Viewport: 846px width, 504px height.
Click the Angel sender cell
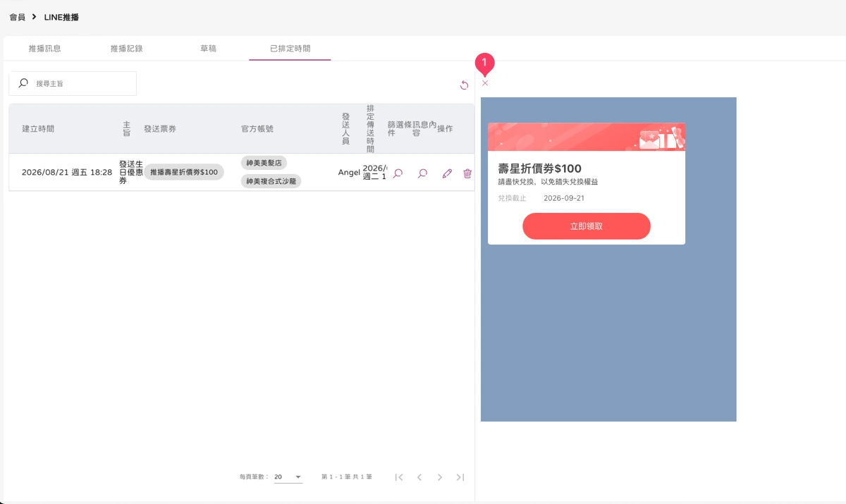(x=349, y=173)
